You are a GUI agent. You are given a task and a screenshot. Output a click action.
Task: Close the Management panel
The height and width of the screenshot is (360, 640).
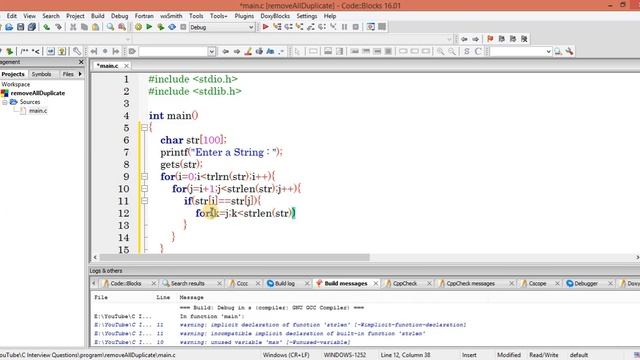pos(81,62)
